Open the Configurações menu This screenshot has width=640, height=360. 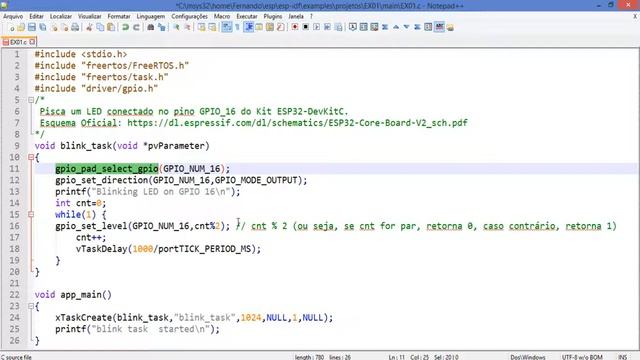point(189,16)
